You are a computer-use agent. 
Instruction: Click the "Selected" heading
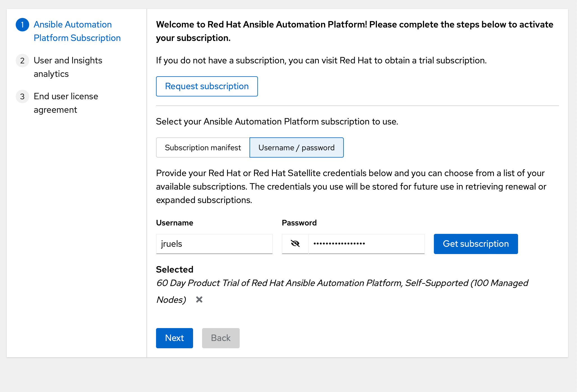click(175, 269)
